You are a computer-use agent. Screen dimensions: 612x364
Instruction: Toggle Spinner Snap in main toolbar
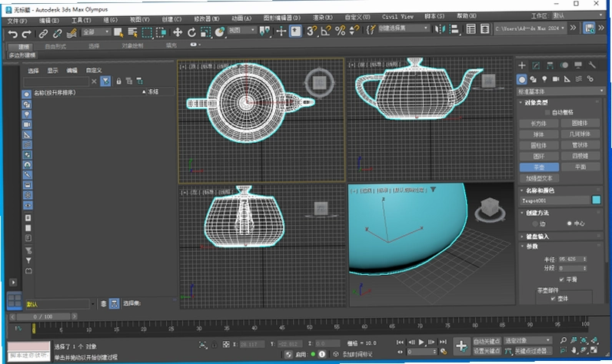[354, 31]
